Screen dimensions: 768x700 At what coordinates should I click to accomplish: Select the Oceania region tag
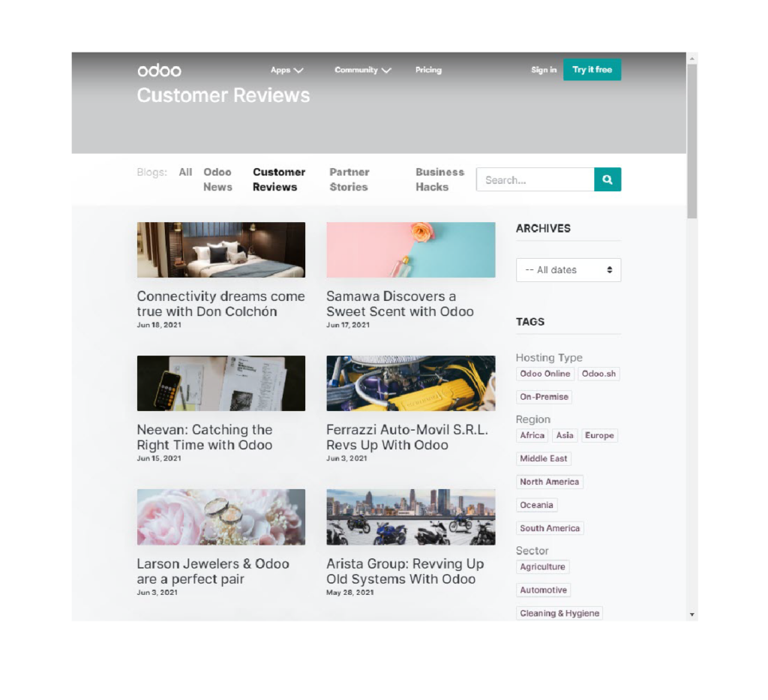click(x=536, y=505)
